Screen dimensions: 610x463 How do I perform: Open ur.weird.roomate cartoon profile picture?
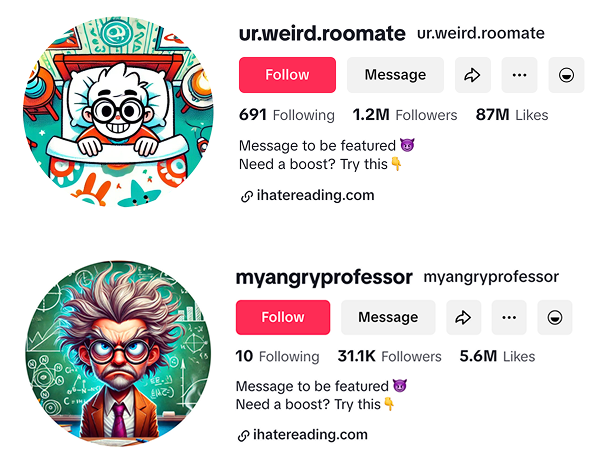pyautogui.click(x=118, y=112)
